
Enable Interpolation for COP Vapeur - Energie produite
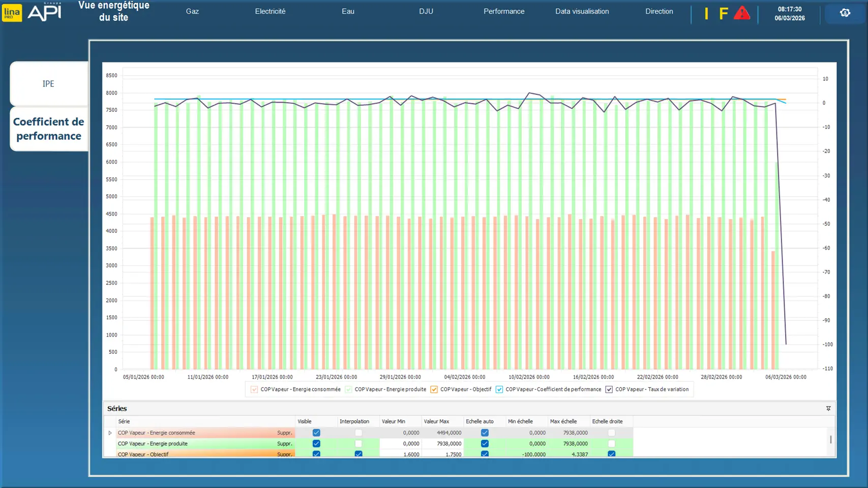point(358,444)
